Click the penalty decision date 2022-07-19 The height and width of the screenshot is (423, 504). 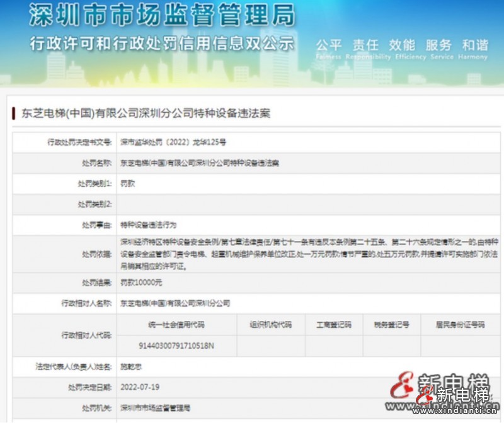[140, 386]
